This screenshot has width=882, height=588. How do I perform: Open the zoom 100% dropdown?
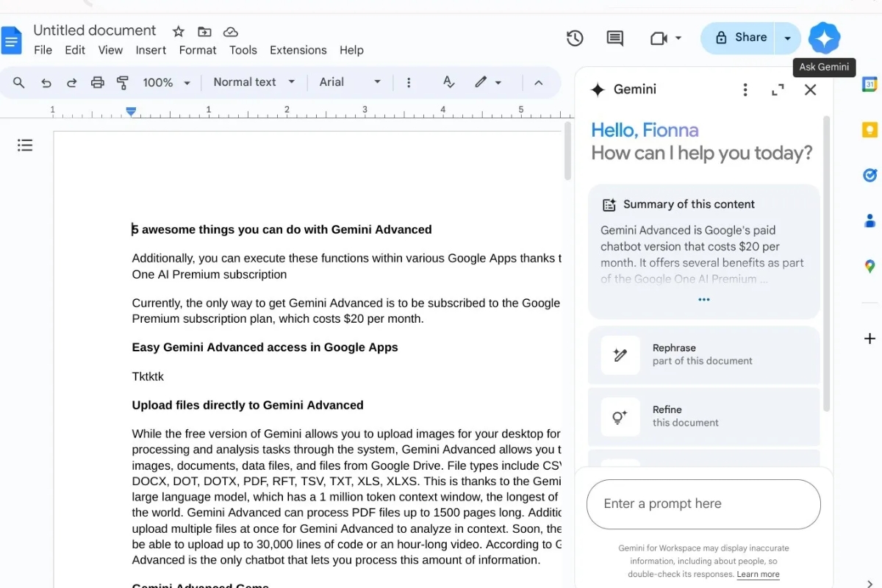pos(166,82)
